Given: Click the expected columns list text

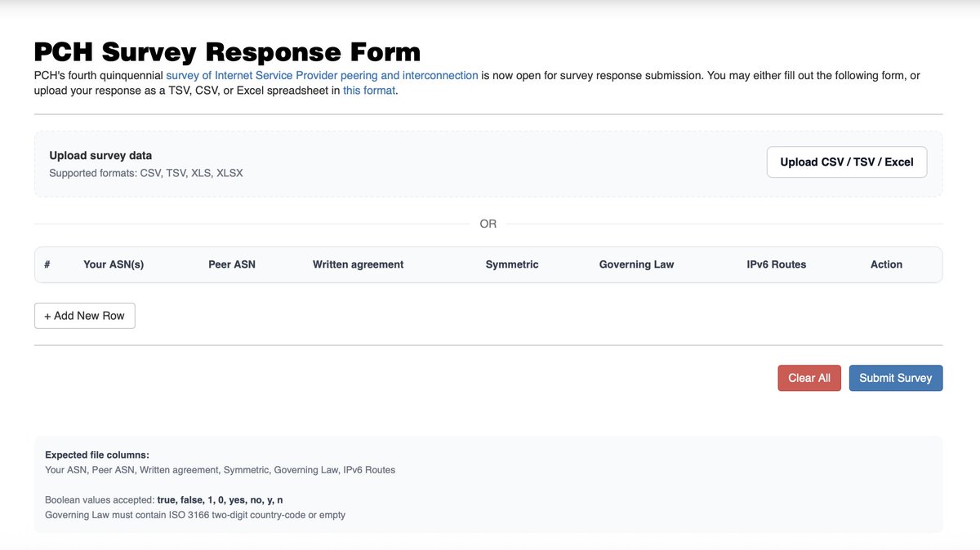Looking at the screenshot, I should click(220, 470).
